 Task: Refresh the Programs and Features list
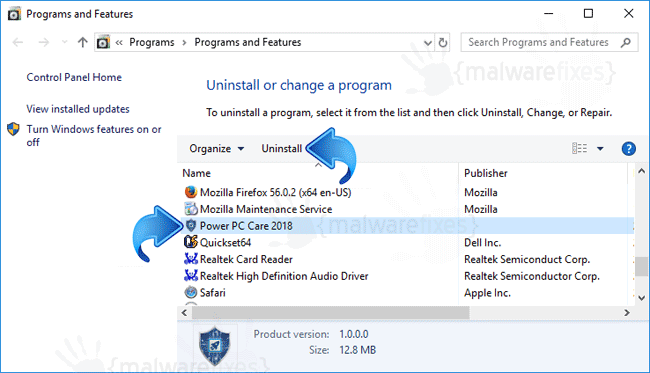[x=443, y=42]
